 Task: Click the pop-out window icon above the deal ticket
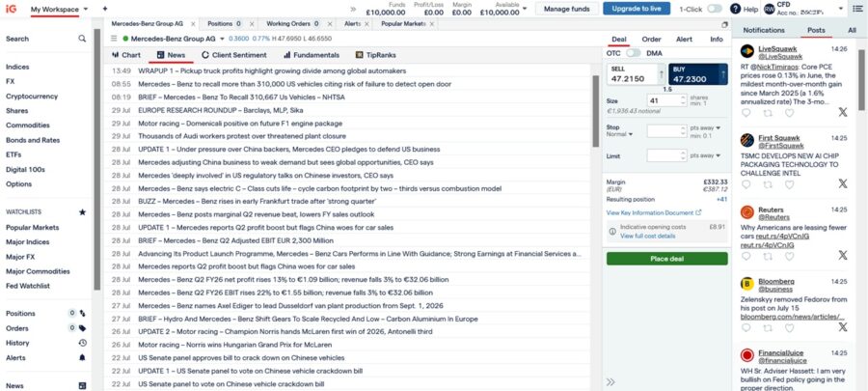click(724, 24)
